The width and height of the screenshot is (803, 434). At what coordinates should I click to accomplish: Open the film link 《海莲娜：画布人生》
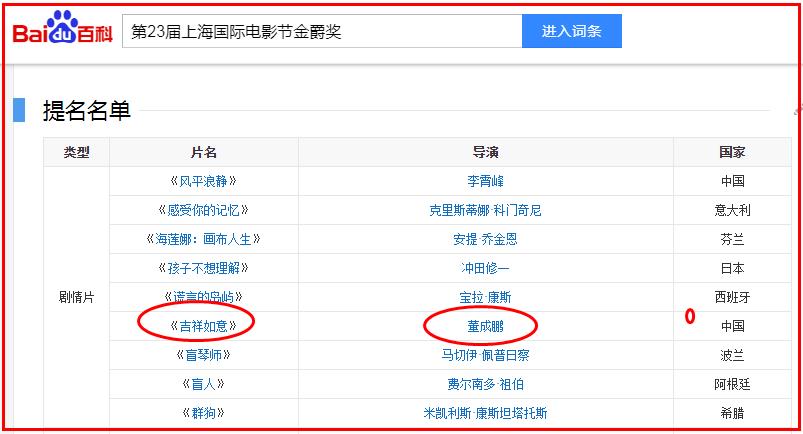click(x=203, y=239)
